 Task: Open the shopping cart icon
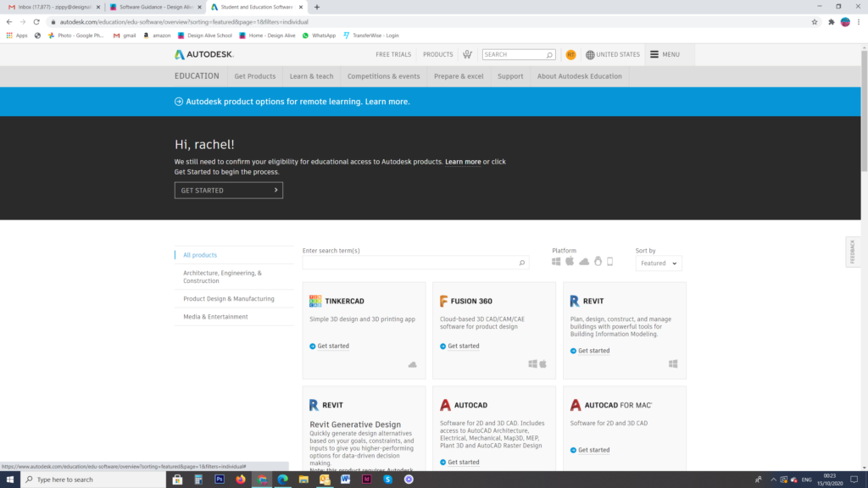(x=467, y=54)
